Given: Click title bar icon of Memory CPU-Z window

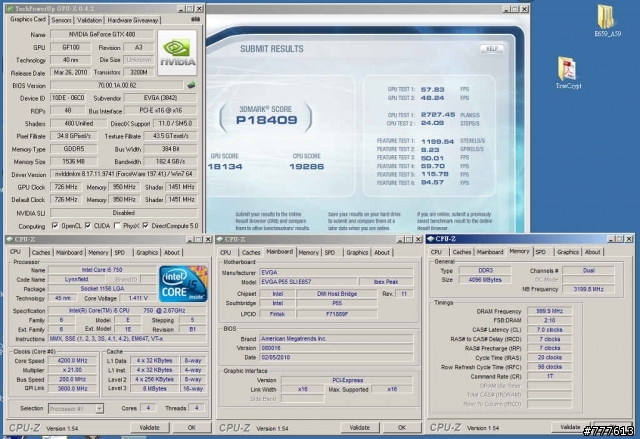Looking at the screenshot, I should tap(431, 239).
